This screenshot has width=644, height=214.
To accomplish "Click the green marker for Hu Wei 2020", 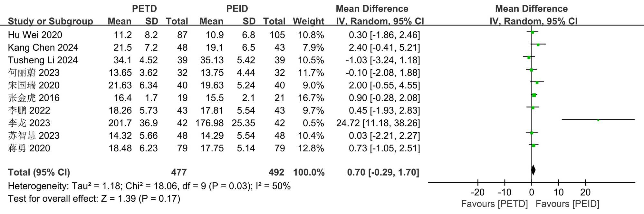I will click(x=532, y=32).
